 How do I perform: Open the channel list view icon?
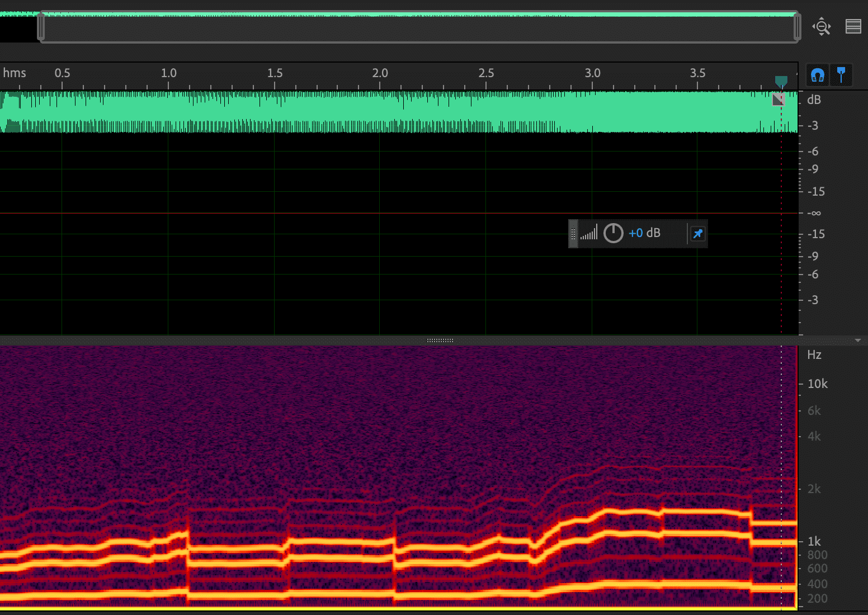tap(853, 26)
